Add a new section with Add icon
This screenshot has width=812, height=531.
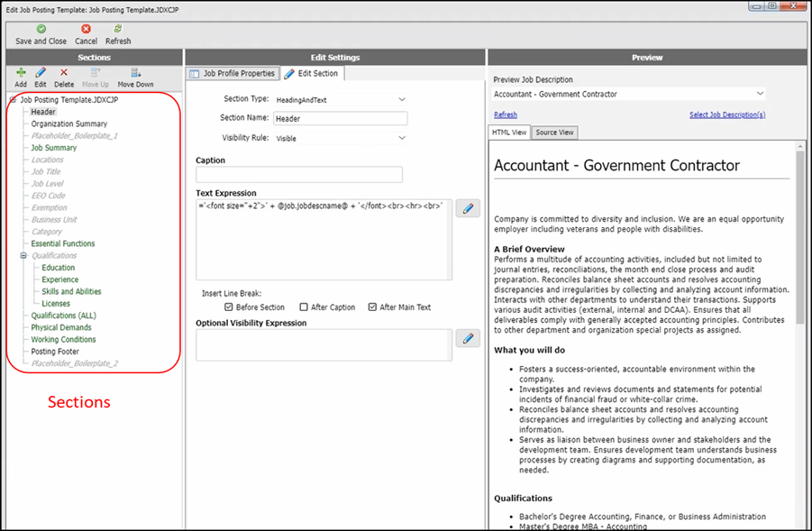point(21,73)
